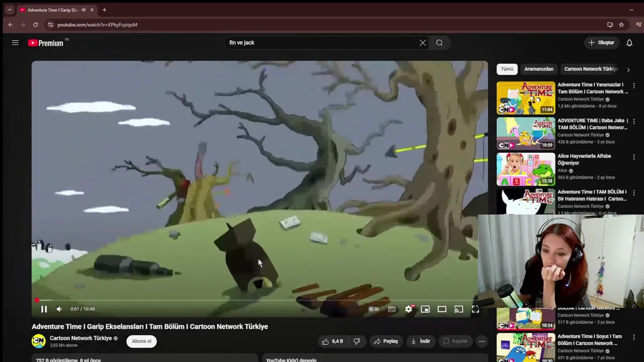View site information icon
Image resolution: width=644 pixels, height=362 pixels.
[50, 25]
